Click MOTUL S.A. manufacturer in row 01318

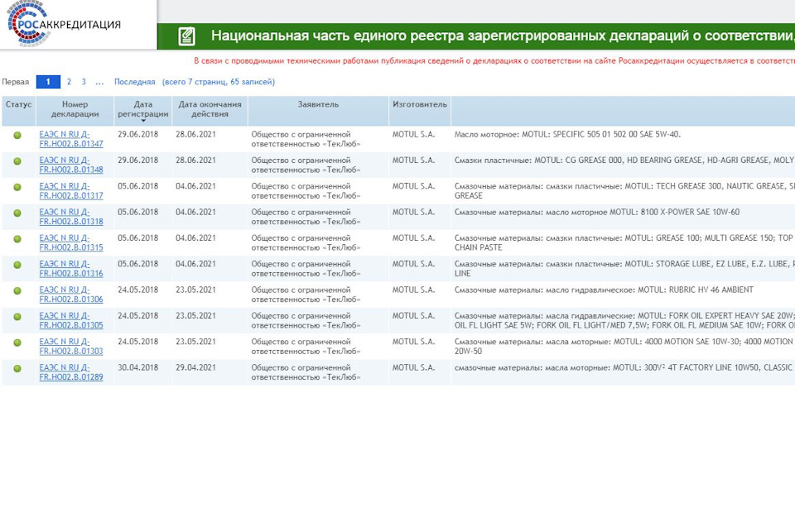pos(414,212)
